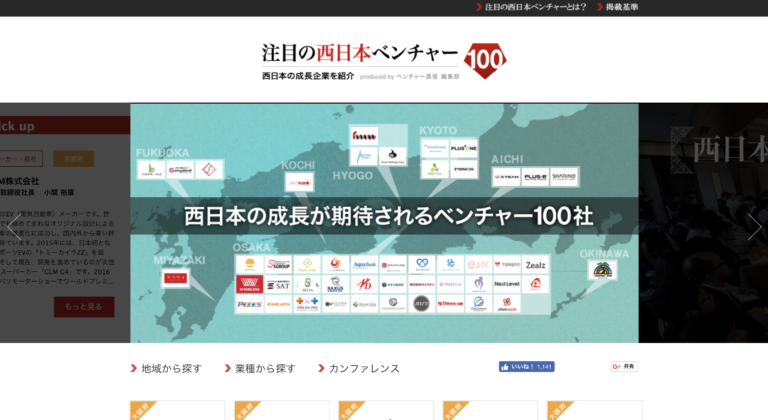Viewport: 768px width, 420px height.
Task: Click the banner headline 西日本の成長が期待されるベンチャー100社
Action: coord(388,216)
